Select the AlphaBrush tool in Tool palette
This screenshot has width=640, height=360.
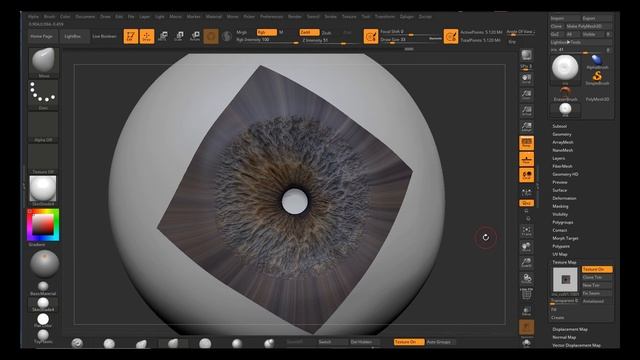click(x=597, y=62)
